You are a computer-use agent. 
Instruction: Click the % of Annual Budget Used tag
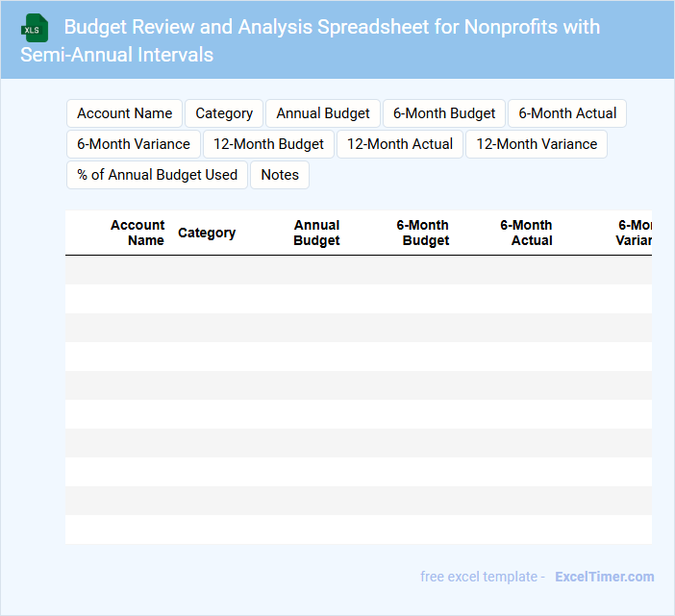(157, 175)
